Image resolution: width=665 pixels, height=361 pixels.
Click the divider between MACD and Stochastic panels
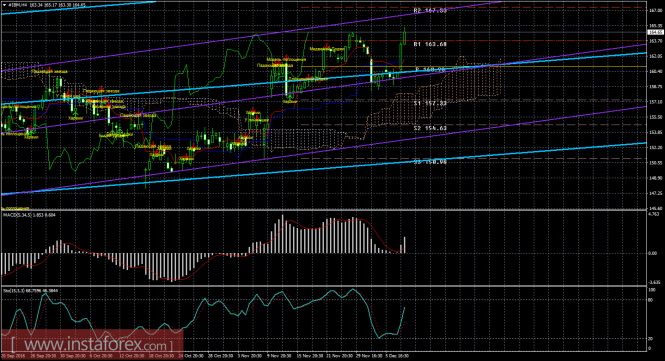(323, 285)
